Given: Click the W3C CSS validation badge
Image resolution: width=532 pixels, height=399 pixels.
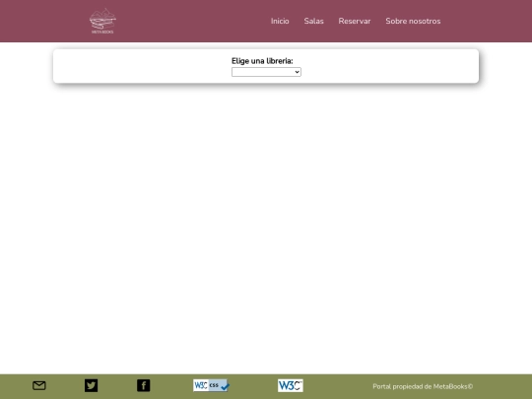Looking at the screenshot, I should click(212, 385).
